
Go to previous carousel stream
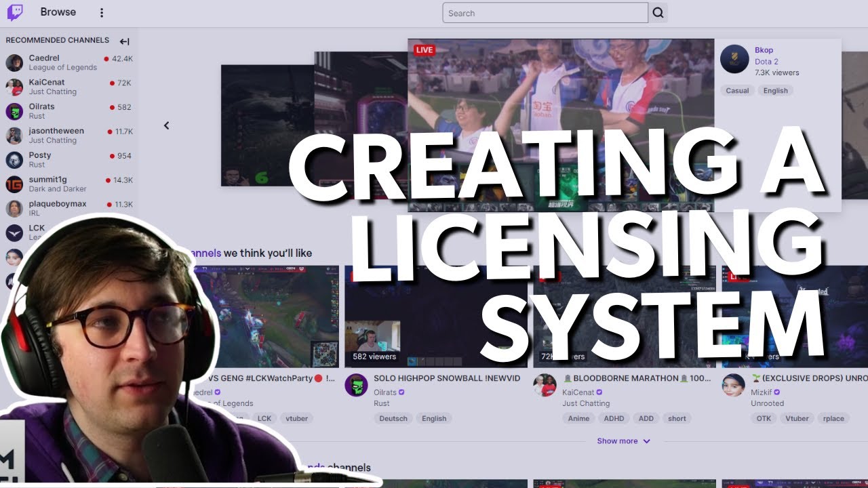pyautogui.click(x=166, y=125)
